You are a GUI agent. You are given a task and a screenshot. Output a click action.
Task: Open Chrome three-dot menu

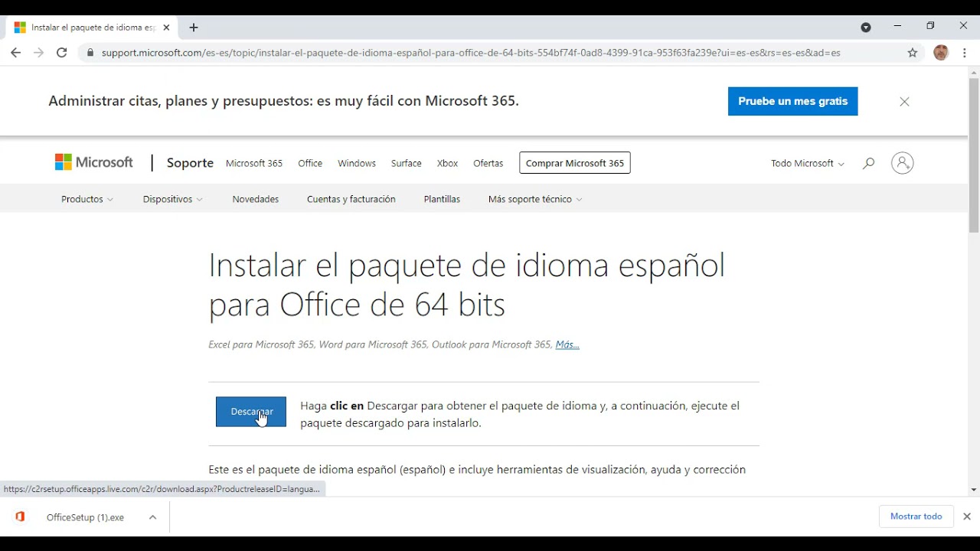point(965,53)
